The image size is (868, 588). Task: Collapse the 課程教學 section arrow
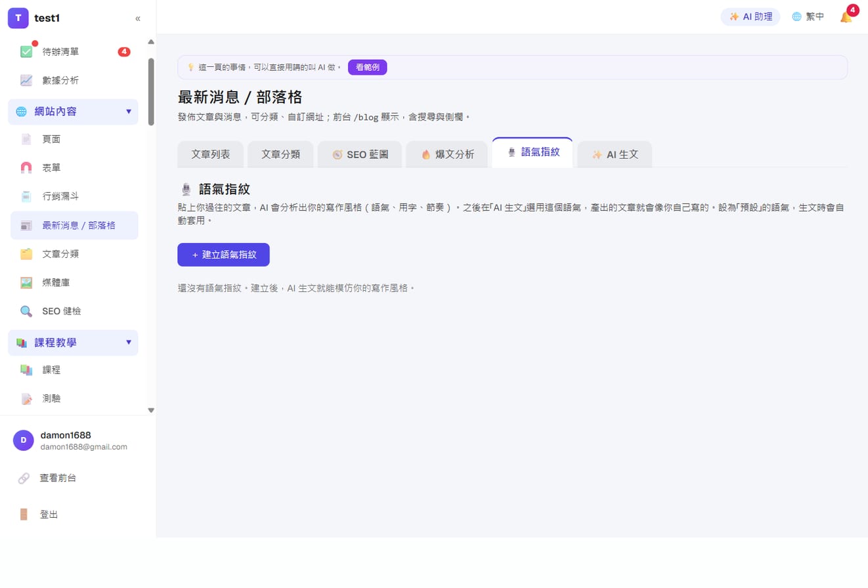tap(129, 343)
